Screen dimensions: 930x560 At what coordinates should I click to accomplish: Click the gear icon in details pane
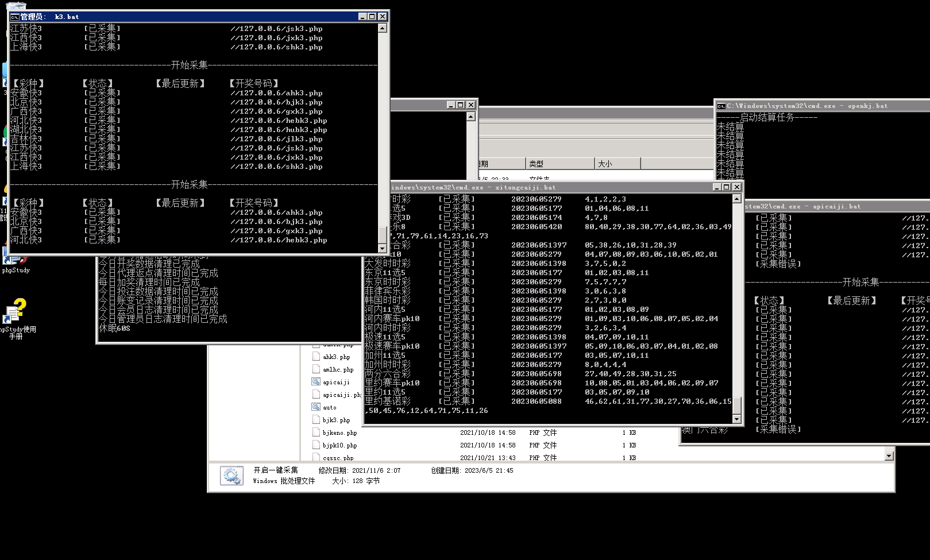pos(232,476)
